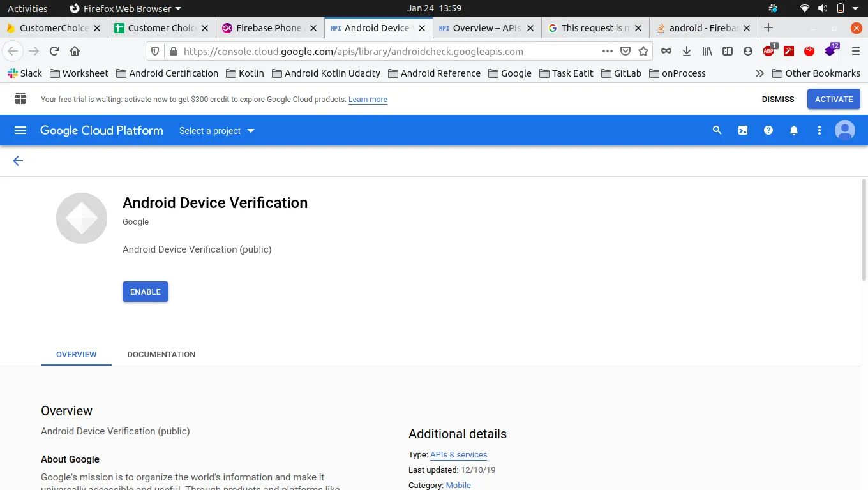Viewport: 868px width, 490px height.
Task: Open a new Firefox tab
Action: [x=768, y=27]
